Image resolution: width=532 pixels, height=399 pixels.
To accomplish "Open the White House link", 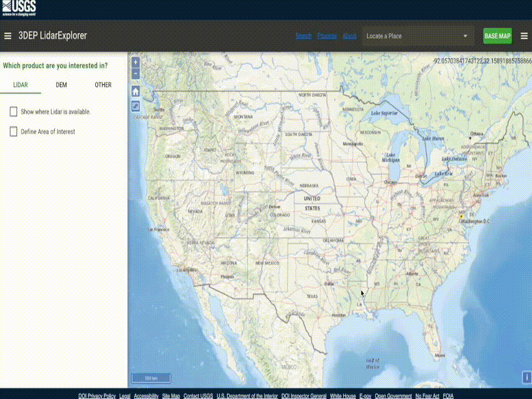I will pos(342,396).
